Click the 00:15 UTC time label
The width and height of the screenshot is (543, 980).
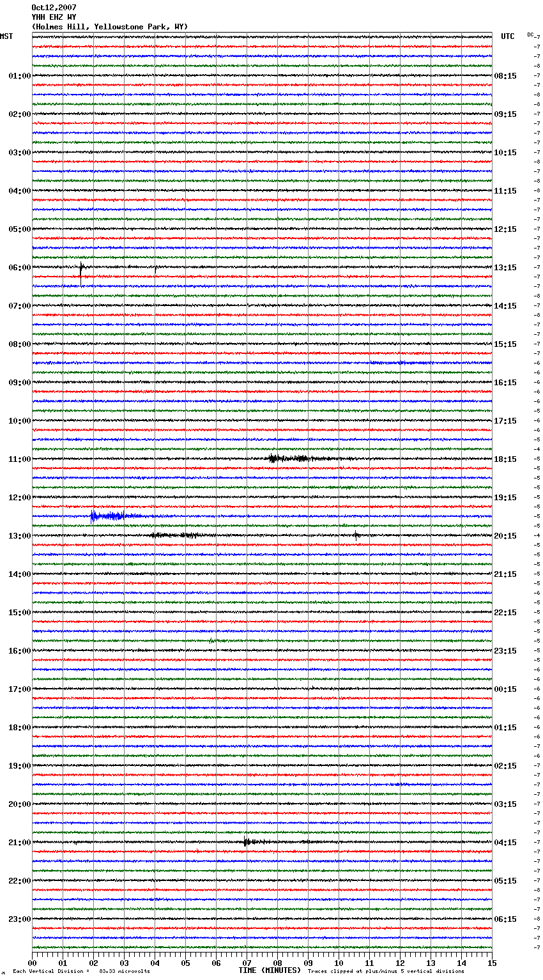pos(505,689)
